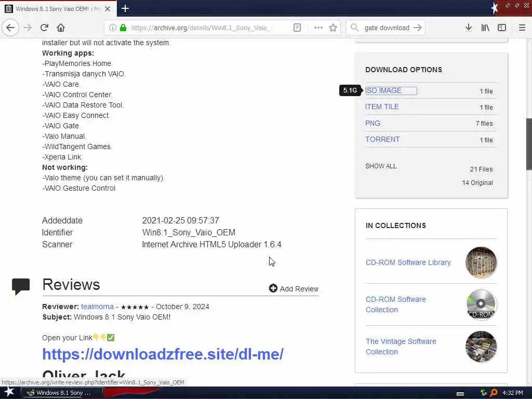Viewport: 532px width, 399px height.
Task: Download via the TORRENT link
Action: point(382,139)
